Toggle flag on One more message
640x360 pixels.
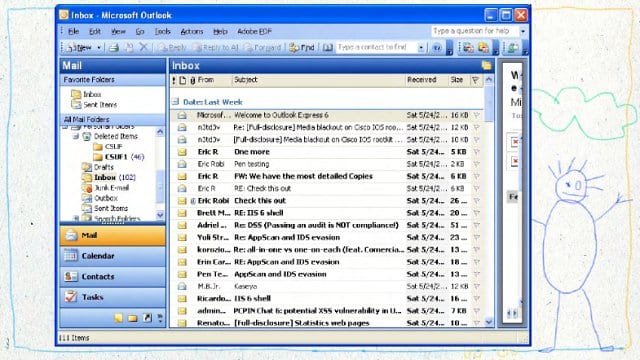point(476,152)
